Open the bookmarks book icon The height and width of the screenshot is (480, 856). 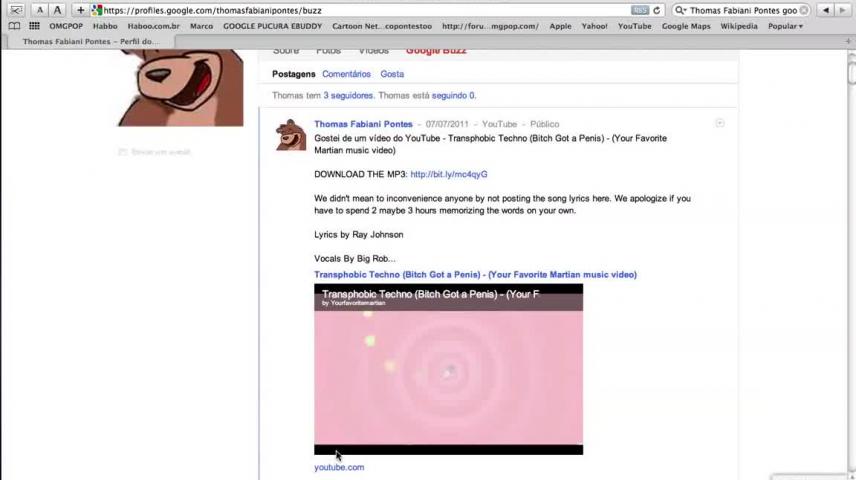pyautogui.click(x=15, y=26)
